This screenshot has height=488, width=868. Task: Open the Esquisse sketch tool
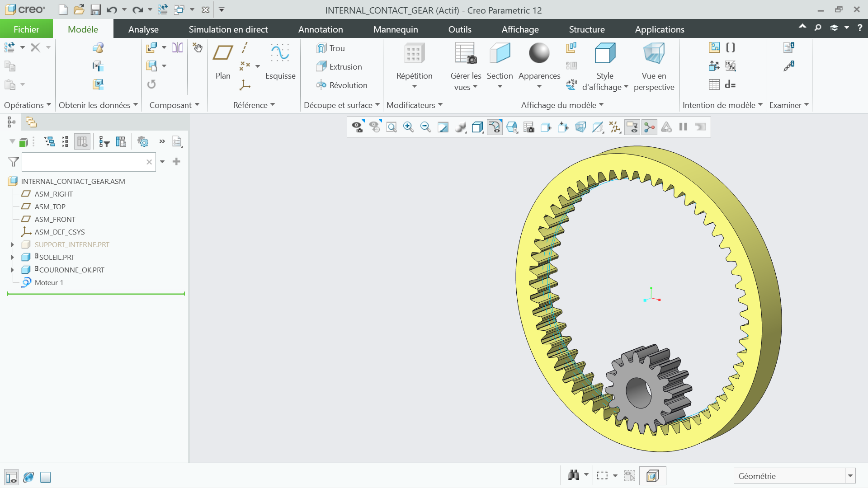pyautogui.click(x=280, y=62)
